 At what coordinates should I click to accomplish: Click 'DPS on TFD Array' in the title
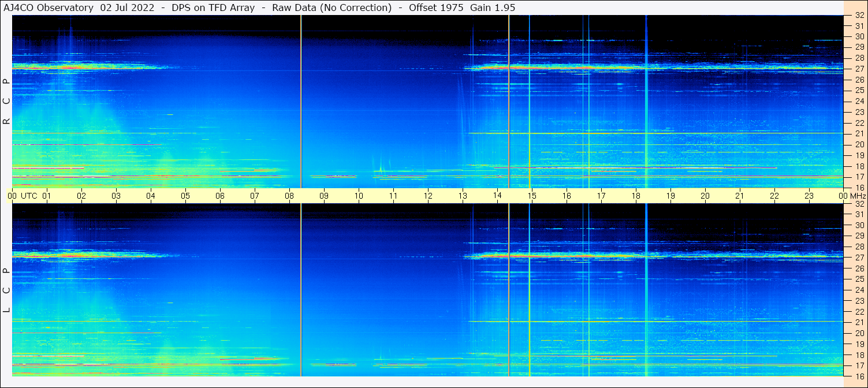coord(213,8)
